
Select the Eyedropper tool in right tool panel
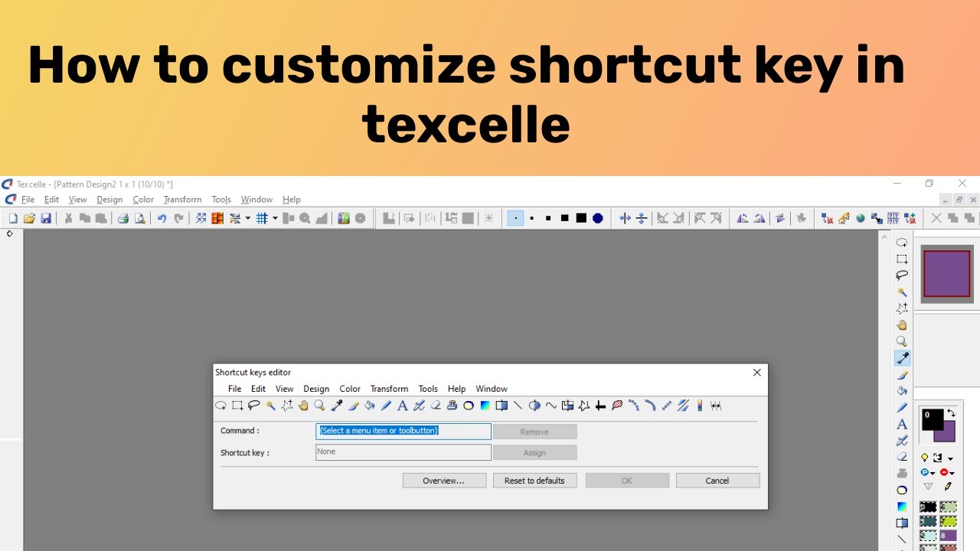tap(902, 357)
